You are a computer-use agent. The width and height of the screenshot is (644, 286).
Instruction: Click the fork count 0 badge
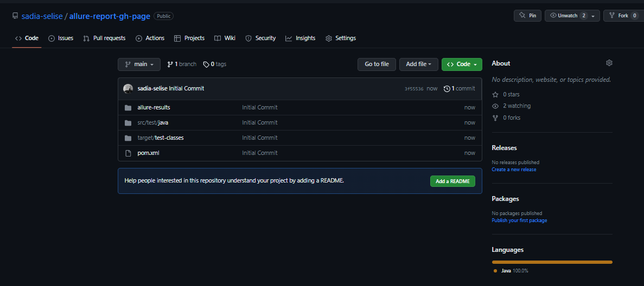pos(635,16)
